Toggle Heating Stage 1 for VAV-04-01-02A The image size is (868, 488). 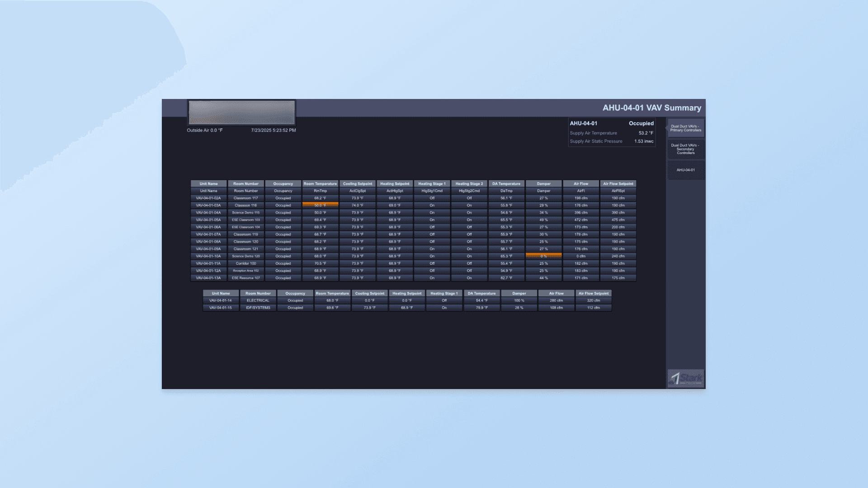coord(432,198)
